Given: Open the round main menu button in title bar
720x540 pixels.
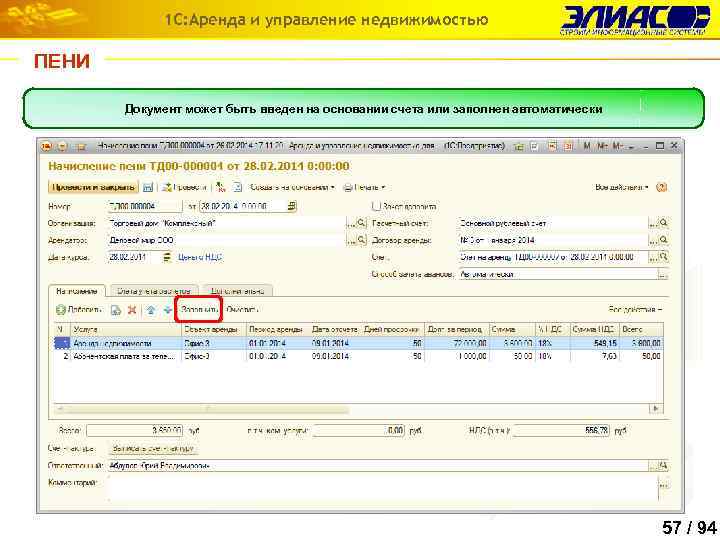Looking at the screenshot, I should click(x=62, y=146).
